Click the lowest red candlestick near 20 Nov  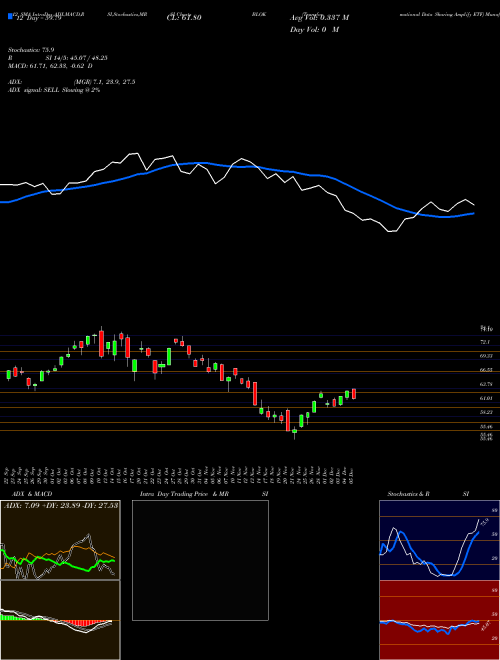pyautogui.click(x=288, y=420)
